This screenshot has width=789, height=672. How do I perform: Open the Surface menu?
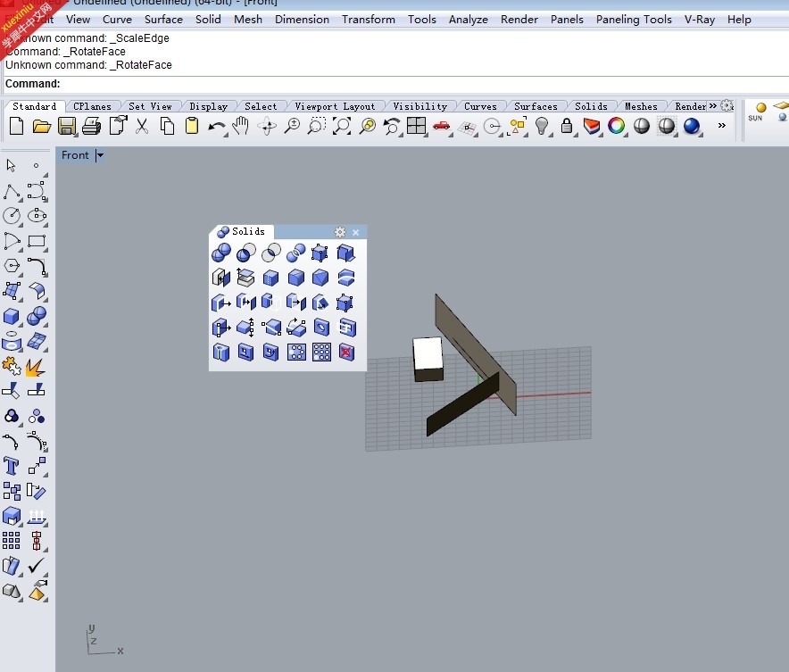[x=163, y=20]
